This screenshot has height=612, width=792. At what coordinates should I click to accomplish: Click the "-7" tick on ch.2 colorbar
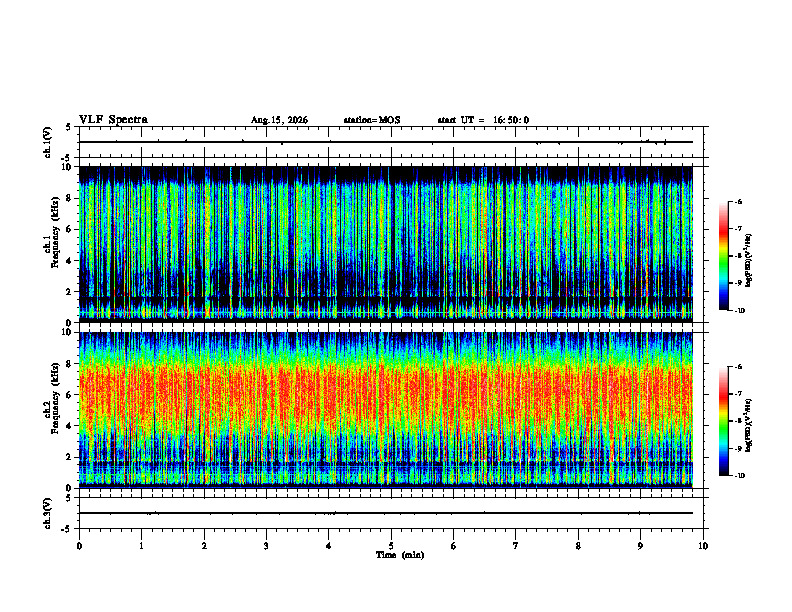[x=739, y=394]
